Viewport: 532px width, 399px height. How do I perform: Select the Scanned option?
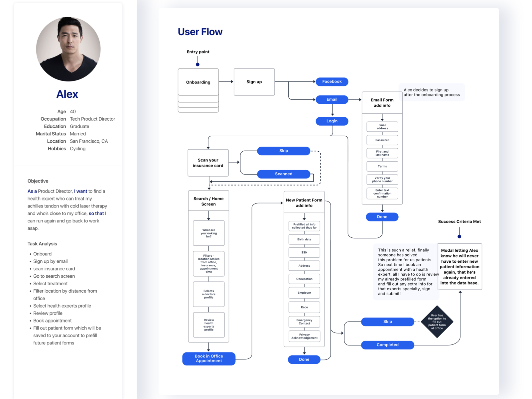tap(283, 174)
